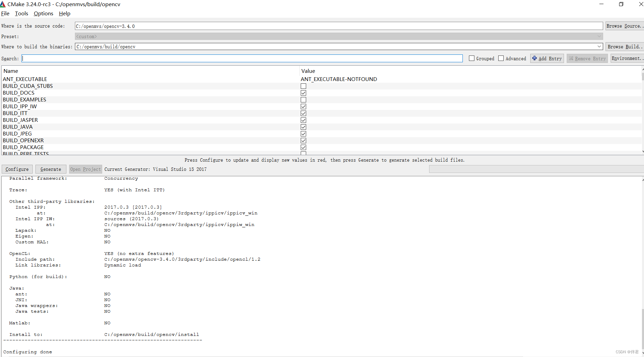The image size is (644, 357).
Task: Uncheck the BUILD_ITT option
Action: pos(303,113)
